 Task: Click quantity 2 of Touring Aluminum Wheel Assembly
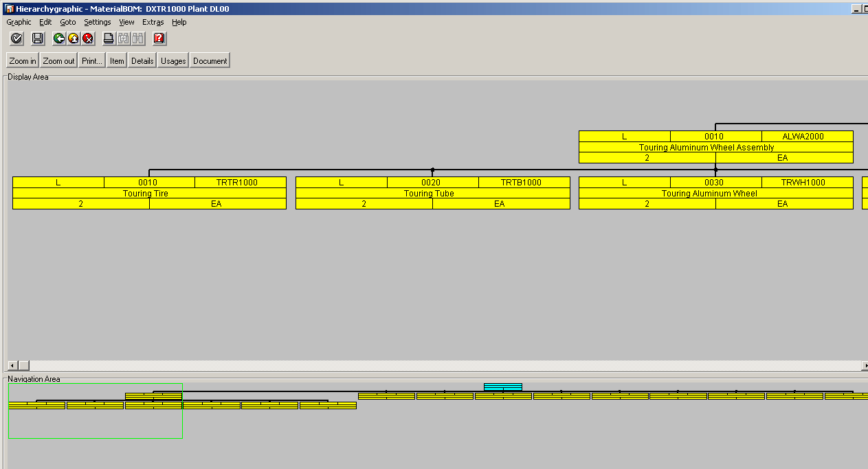[647, 157]
